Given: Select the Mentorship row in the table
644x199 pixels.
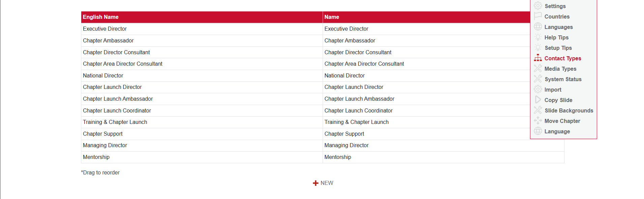Looking at the screenshot, I should [96, 157].
